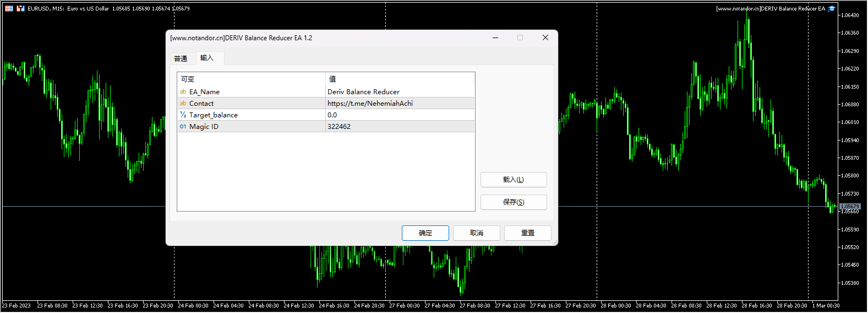Click the Expert Advisor graduation cap icon
868x313 pixels.
coord(832,9)
